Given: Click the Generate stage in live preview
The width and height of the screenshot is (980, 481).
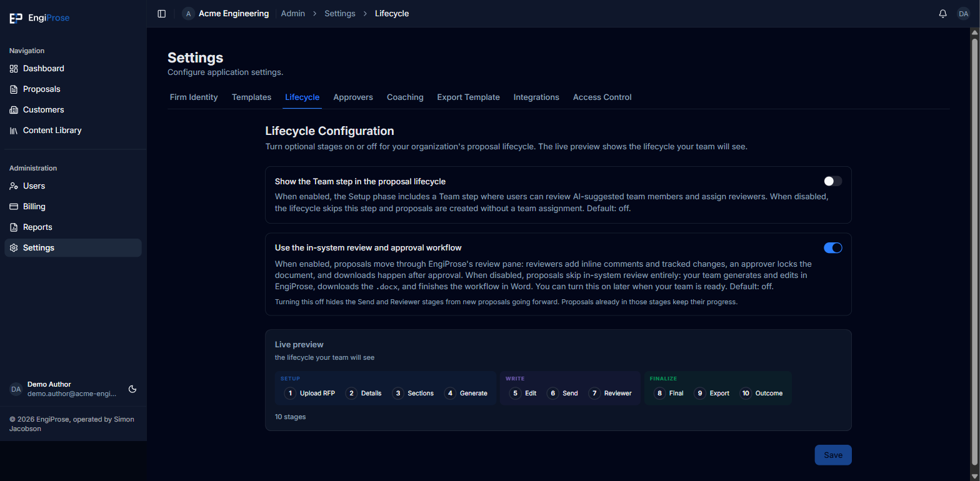Looking at the screenshot, I should pos(466,394).
